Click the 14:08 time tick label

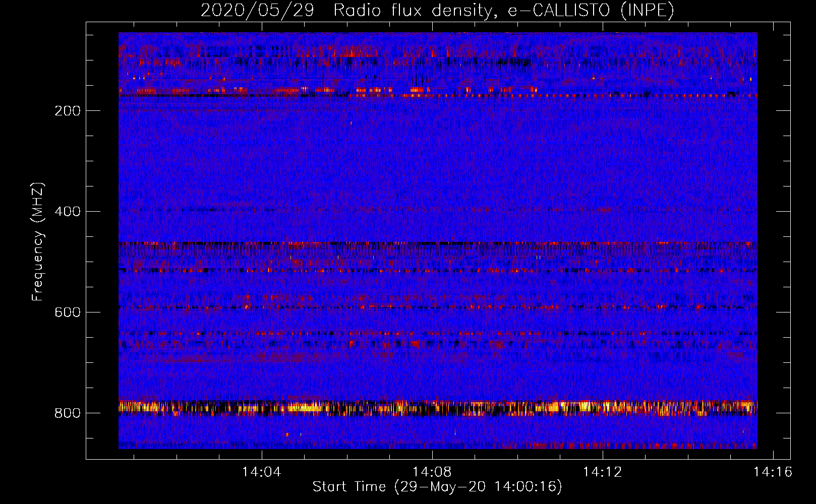point(432,472)
